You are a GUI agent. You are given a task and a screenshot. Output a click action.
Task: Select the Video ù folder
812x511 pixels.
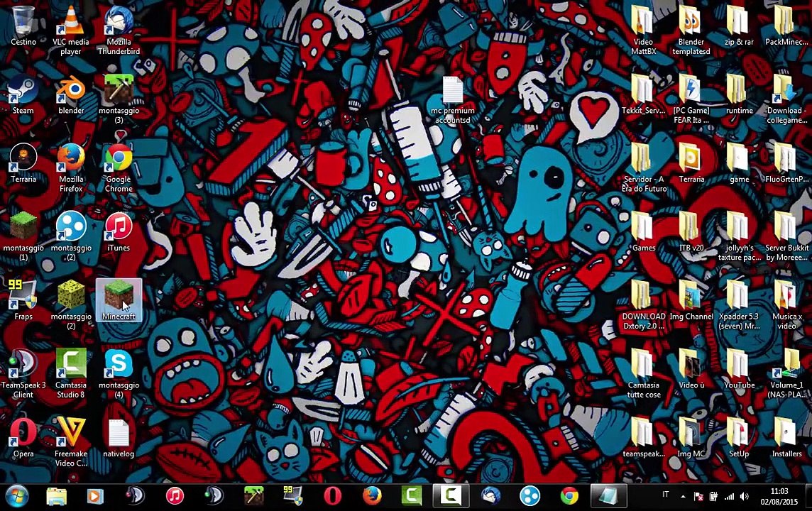pos(691,370)
